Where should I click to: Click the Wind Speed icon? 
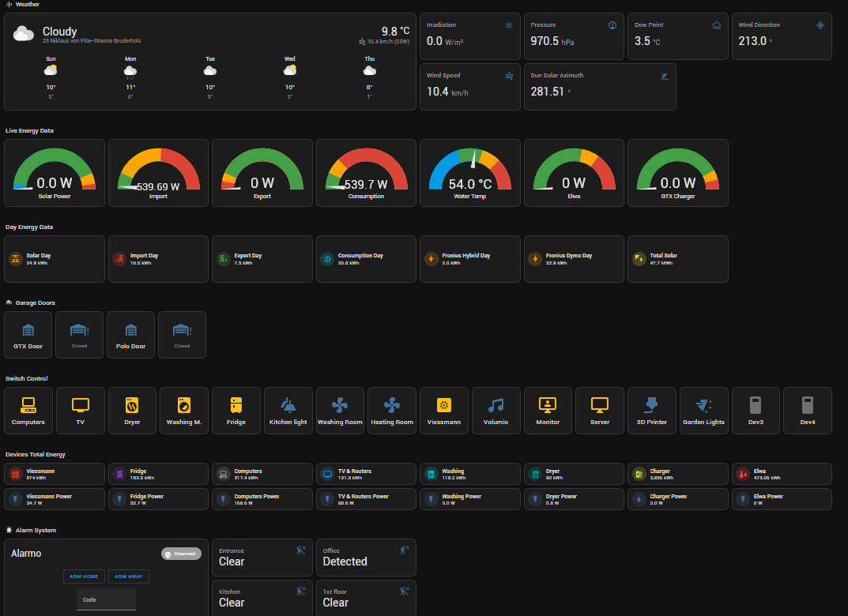click(509, 76)
